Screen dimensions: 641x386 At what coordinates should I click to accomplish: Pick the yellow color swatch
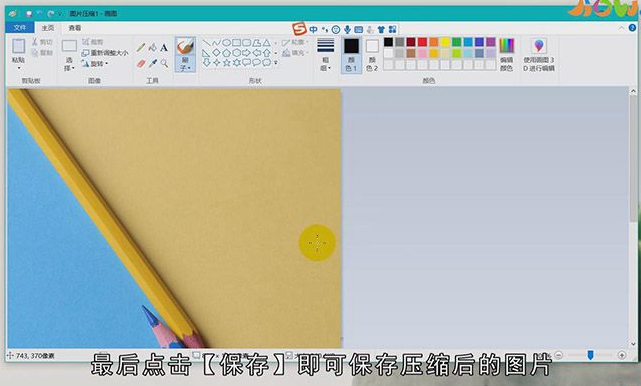[x=445, y=42]
